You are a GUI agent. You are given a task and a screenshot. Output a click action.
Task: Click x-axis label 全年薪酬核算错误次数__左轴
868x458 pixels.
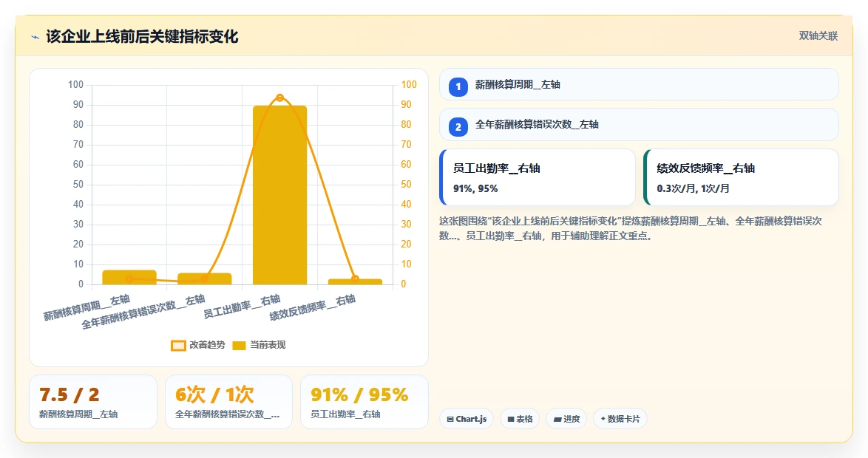(143, 312)
